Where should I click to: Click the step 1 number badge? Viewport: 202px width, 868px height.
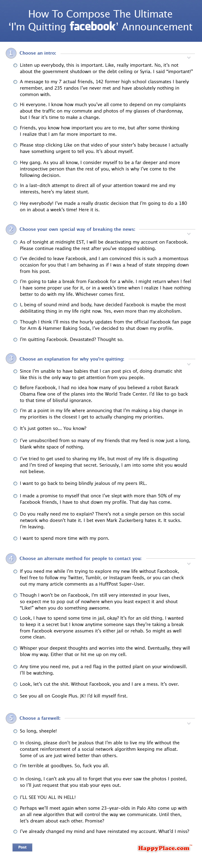11,53
